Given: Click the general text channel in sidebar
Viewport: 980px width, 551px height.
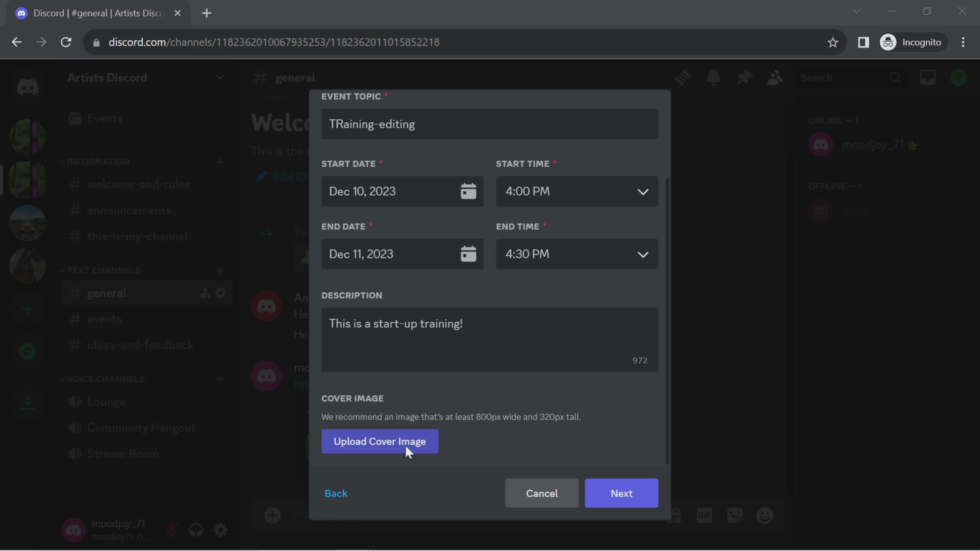Looking at the screenshot, I should 107,293.
